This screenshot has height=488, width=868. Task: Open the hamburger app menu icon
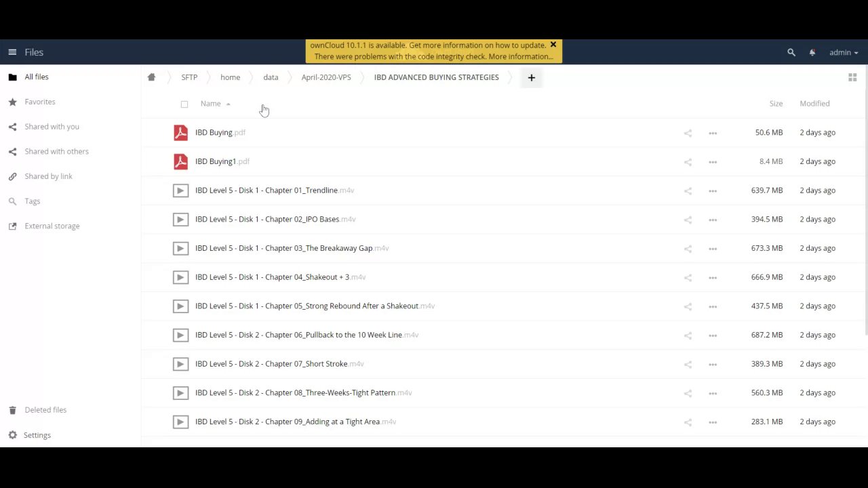12,52
